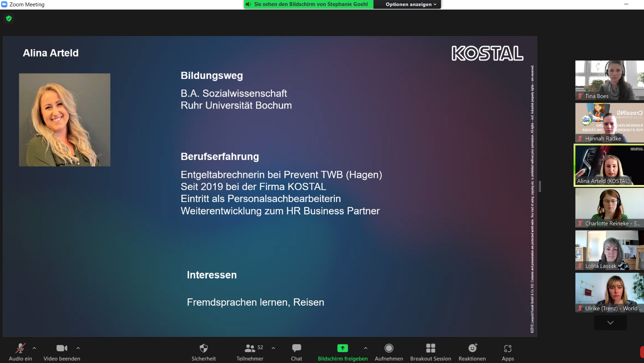
Task: Click the screen sharing notification by Stephanie Goehl
Action: pyautogui.click(x=308, y=4)
